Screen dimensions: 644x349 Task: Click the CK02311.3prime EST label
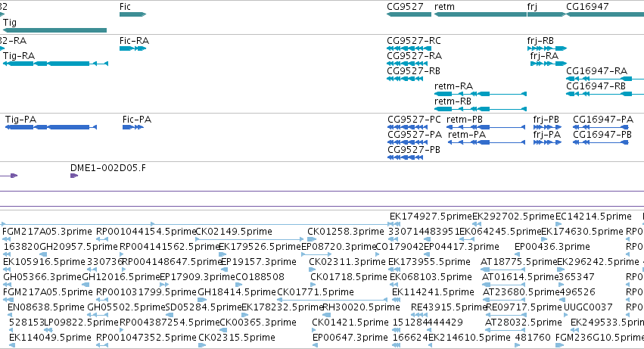pos(347,262)
